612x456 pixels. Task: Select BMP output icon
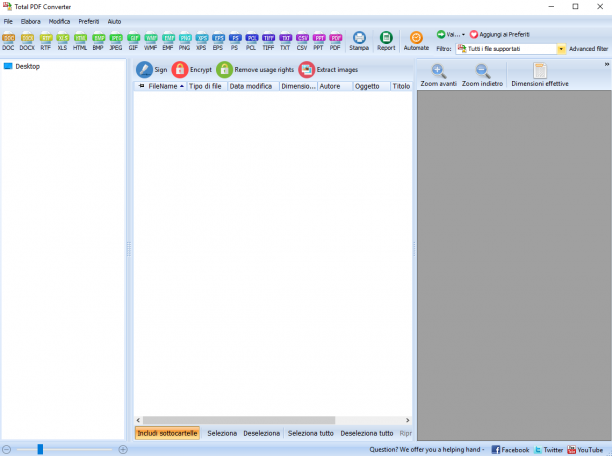click(98, 41)
